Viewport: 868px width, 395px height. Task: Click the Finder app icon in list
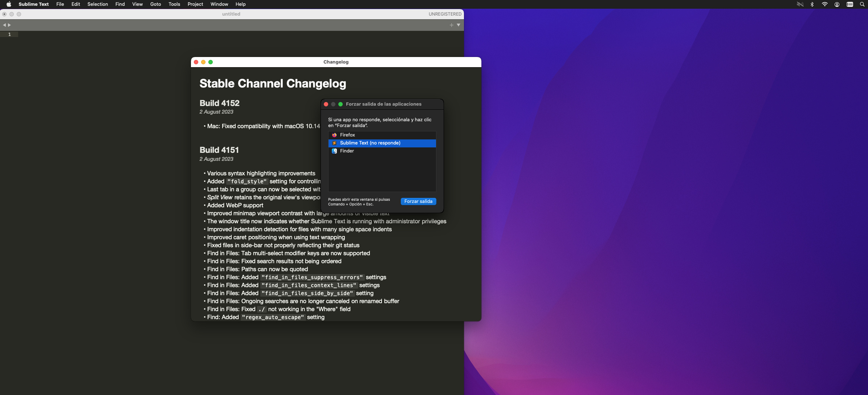[334, 151]
